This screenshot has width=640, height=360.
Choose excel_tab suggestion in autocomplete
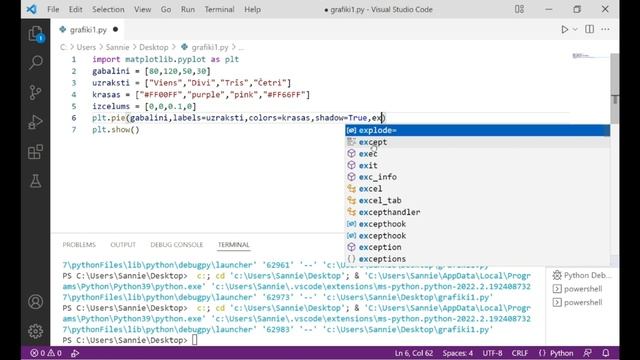[478, 200]
